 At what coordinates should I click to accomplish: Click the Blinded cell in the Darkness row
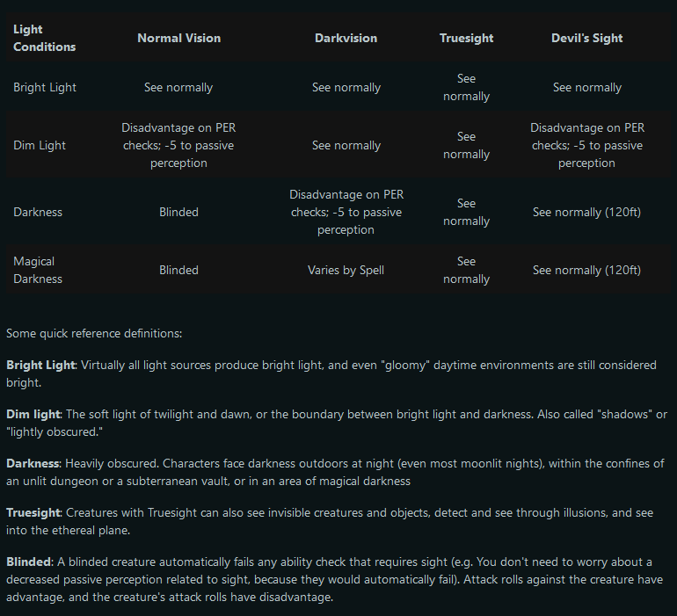click(x=178, y=212)
